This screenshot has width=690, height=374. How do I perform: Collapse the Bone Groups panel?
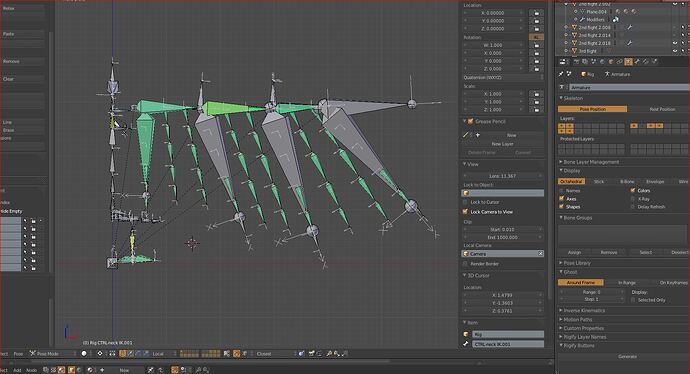(576, 218)
